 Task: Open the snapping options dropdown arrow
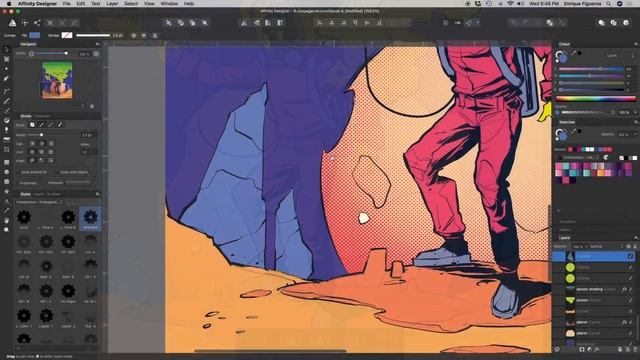point(478,23)
